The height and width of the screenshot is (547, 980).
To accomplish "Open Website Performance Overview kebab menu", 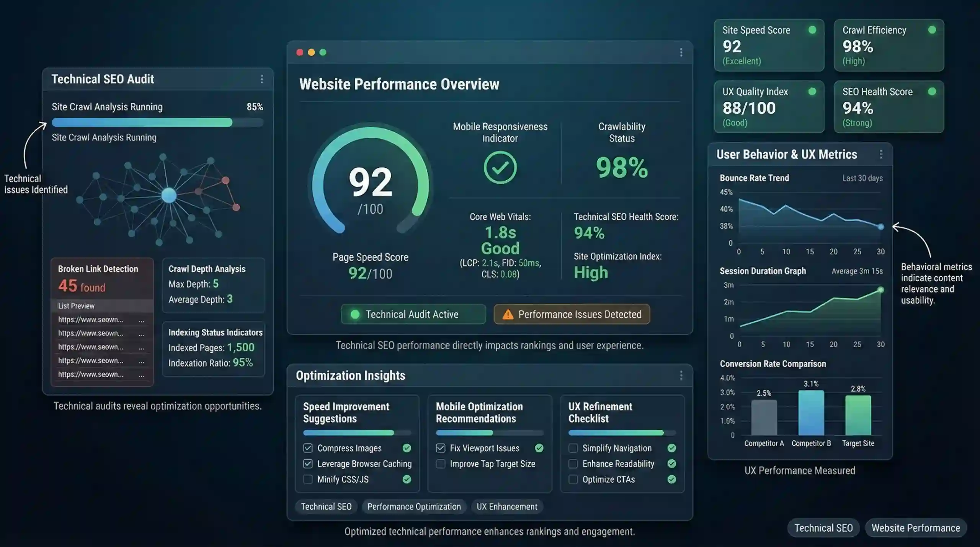I will tap(681, 52).
